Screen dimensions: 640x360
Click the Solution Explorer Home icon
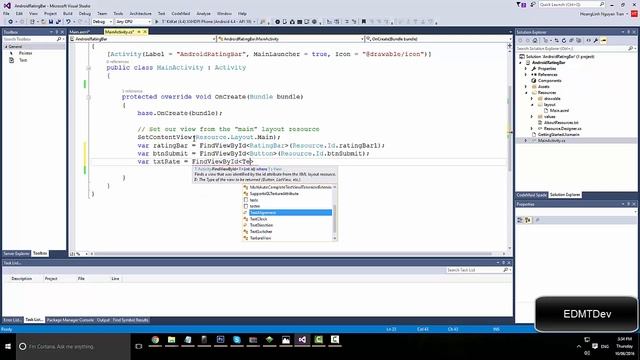click(535, 40)
